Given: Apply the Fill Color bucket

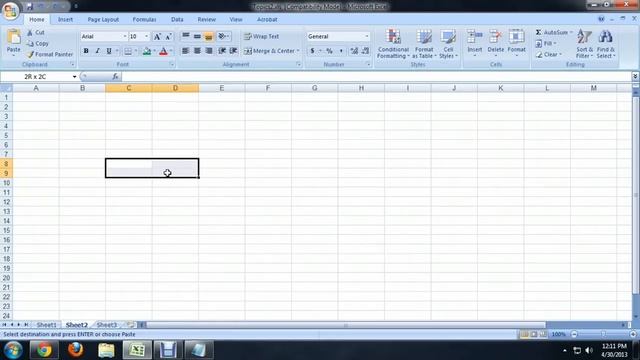Looking at the screenshot, I should tap(147, 51).
